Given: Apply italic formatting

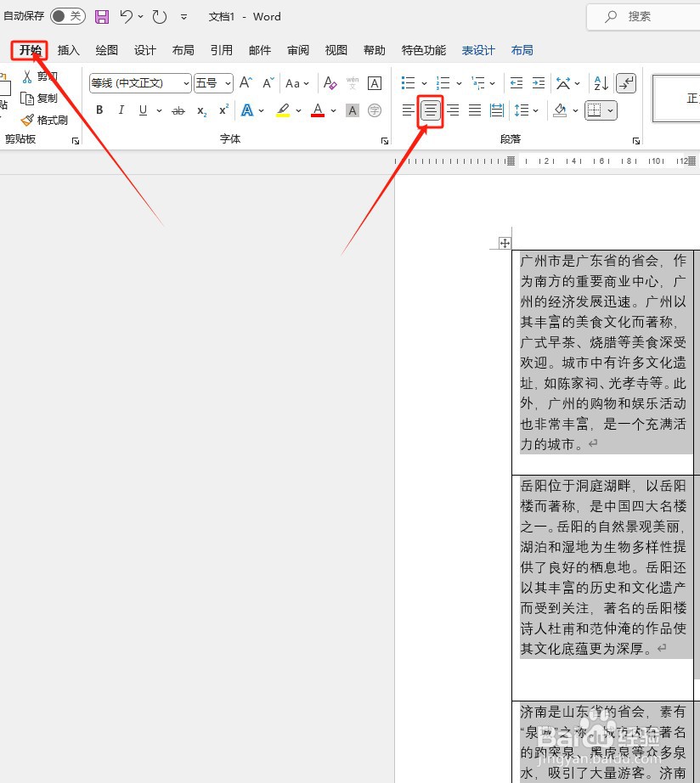Looking at the screenshot, I should tap(121, 110).
